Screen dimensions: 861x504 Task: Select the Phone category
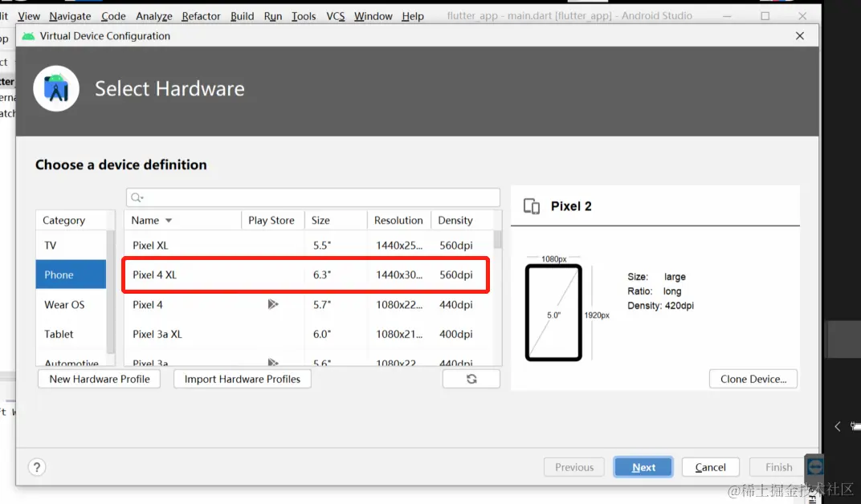click(x=71, y=274)
